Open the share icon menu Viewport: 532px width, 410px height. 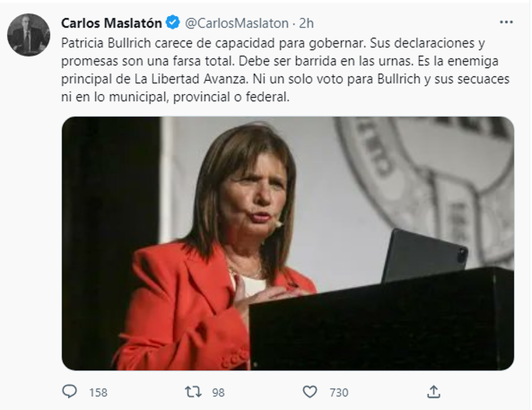433,391
